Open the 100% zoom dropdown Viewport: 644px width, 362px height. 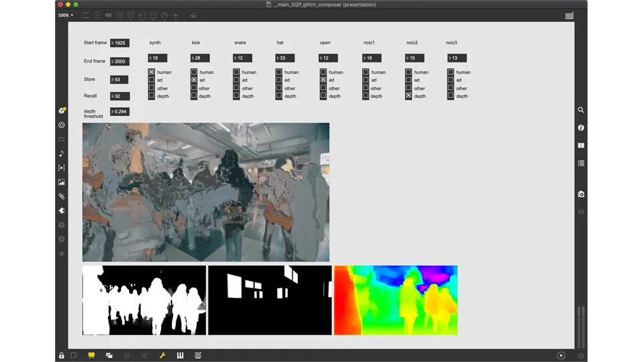[66, 15]
